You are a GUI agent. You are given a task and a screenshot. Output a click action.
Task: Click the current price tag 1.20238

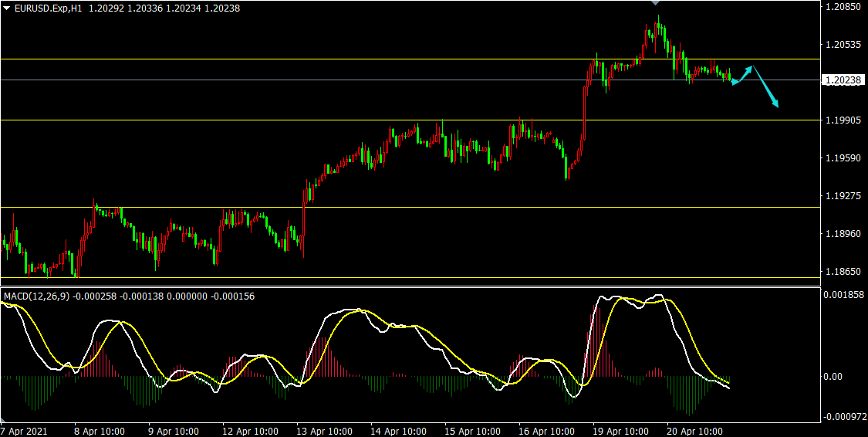[x=843, y=80]
